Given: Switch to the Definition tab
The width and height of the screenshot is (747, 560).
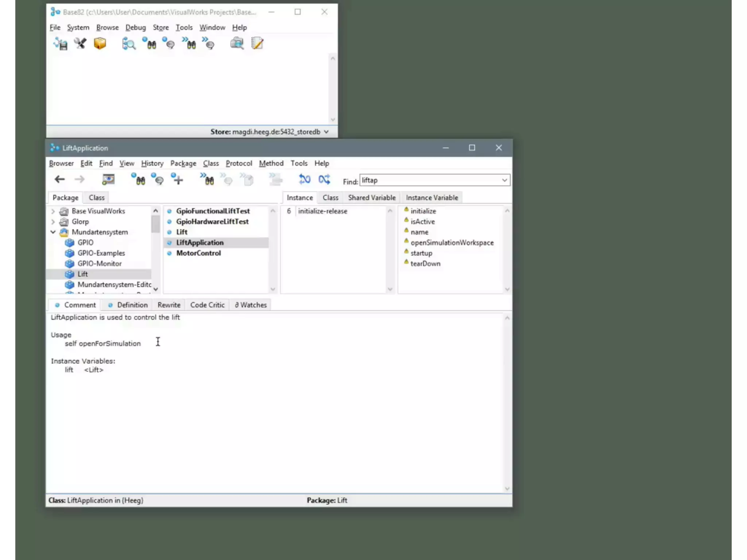Looking at the screenshot, I should (x=132, y=305).
